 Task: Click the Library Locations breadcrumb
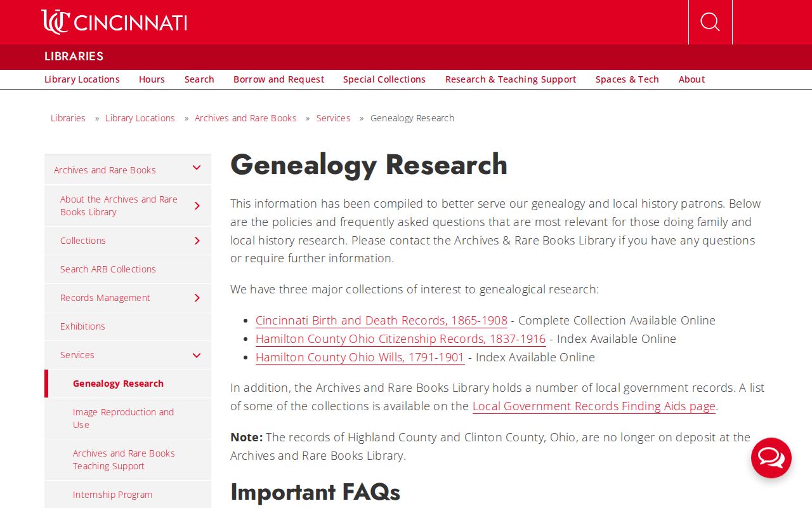point(140,118)
